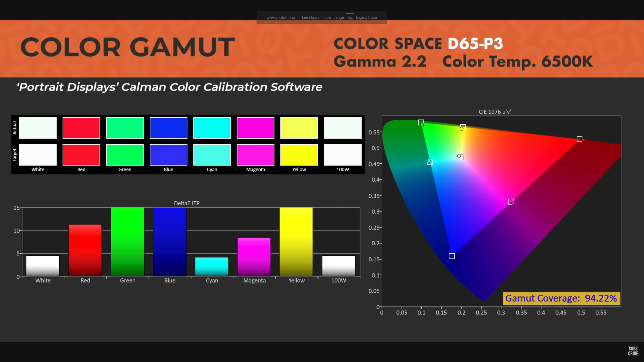Click the Target Yellow swatch

299,155
